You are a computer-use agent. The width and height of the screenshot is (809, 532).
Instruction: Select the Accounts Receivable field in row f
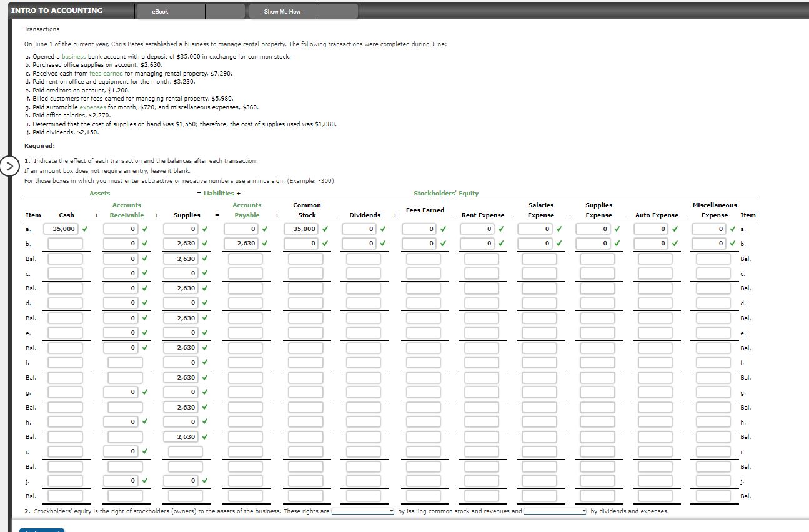point(124,362)
